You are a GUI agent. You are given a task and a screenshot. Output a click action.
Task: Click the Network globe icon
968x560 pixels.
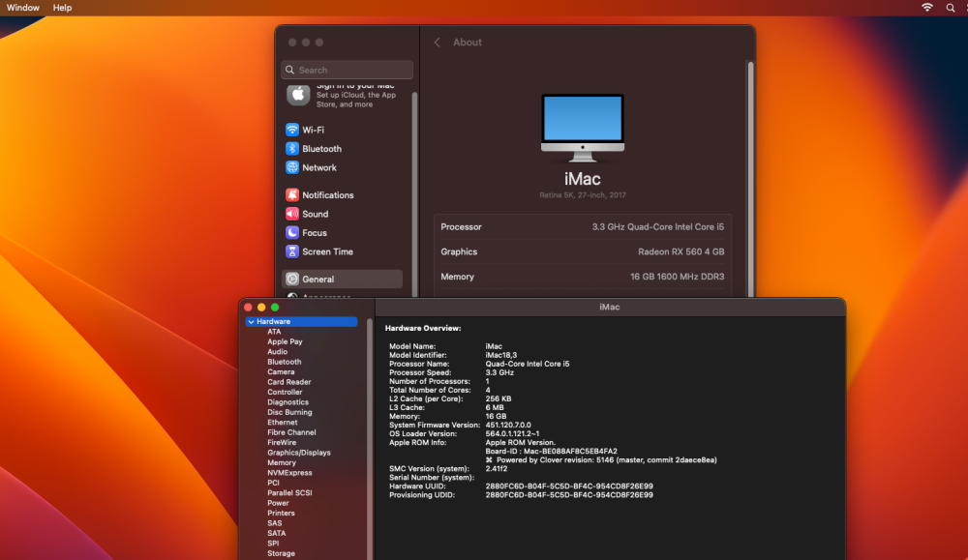click(x=292, y=167)
